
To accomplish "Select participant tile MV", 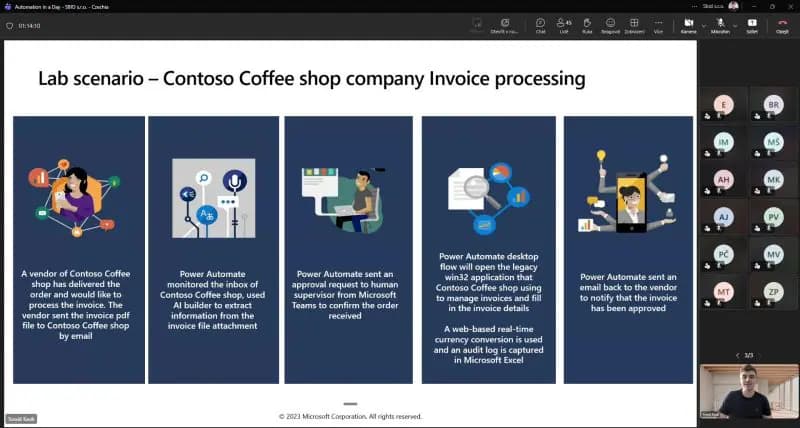I will click(773, 254).
